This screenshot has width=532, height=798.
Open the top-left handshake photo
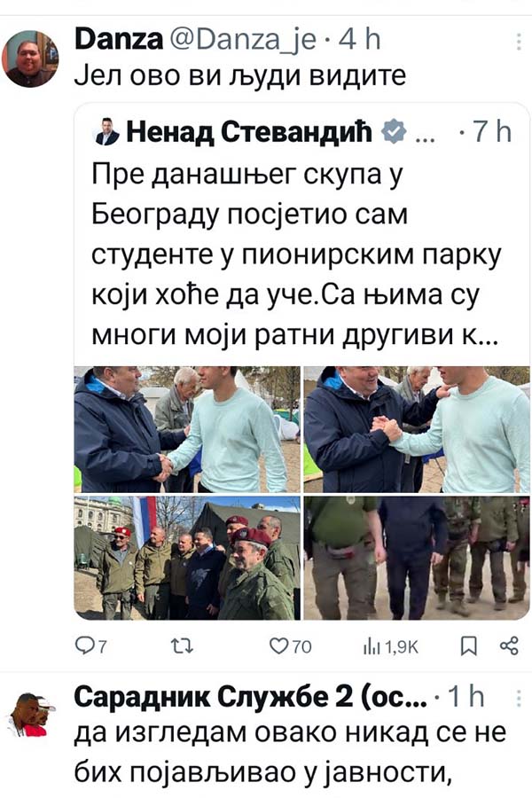pyautogui.click(x=187, y=429)
